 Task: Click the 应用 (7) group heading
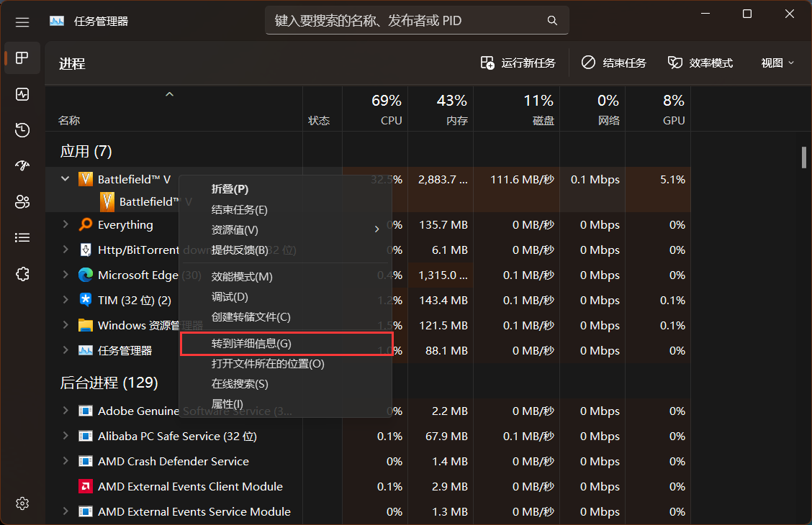(x=86, y=151)
